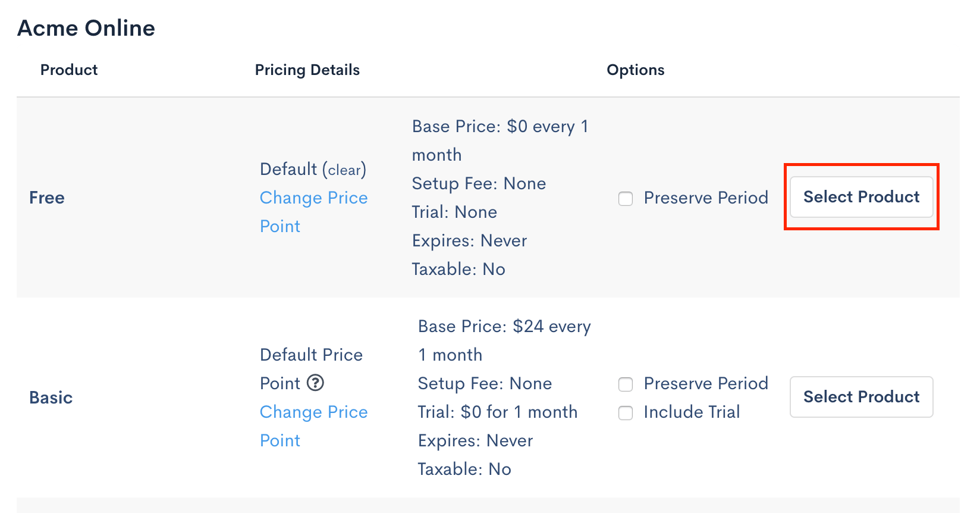Screen dimensions: 980x513
Task: Select the Free product name
Action: tap(47, 198)
